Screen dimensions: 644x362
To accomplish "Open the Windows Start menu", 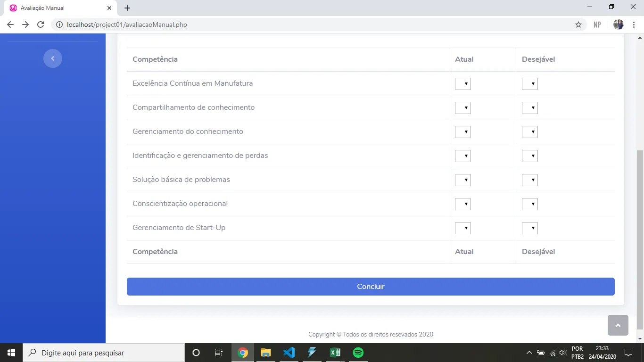I will click(x=11, y=353).
